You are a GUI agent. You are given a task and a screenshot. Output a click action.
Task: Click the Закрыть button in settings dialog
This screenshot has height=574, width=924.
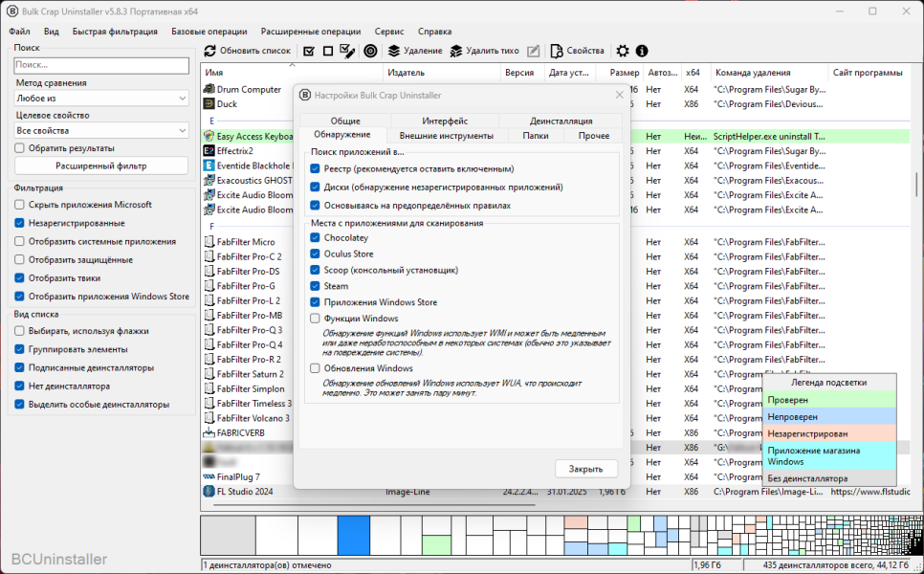585,469
